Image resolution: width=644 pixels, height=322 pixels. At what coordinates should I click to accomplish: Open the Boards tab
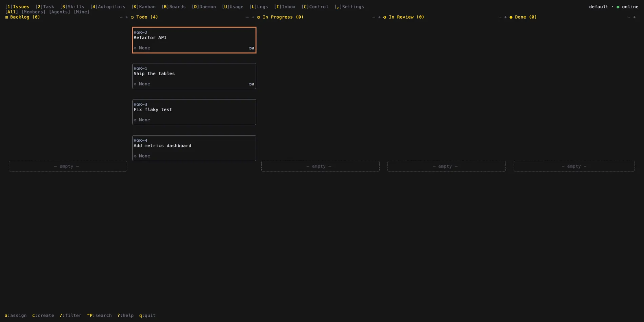(174, 7)
